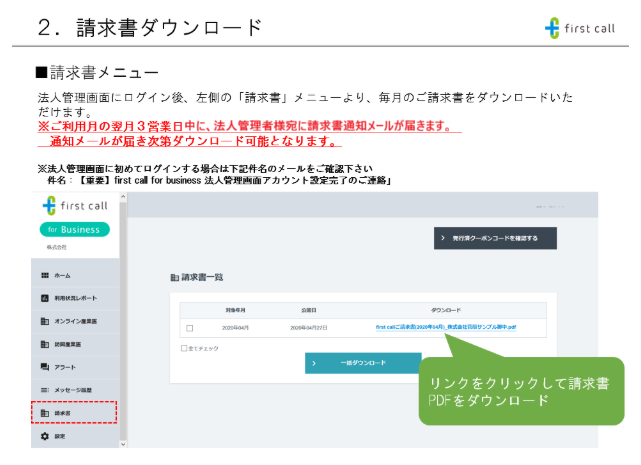This screenshot has width=641, height=465.
Task: Click the 2020年04月27日 date cell
Action: point(309,328)
